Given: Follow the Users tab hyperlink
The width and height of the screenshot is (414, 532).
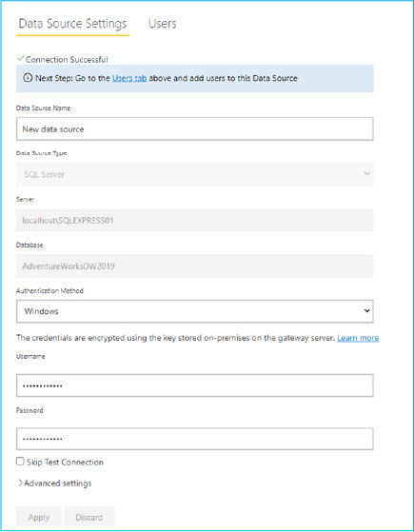Looking at the screenshot, I should click(129, 78).
